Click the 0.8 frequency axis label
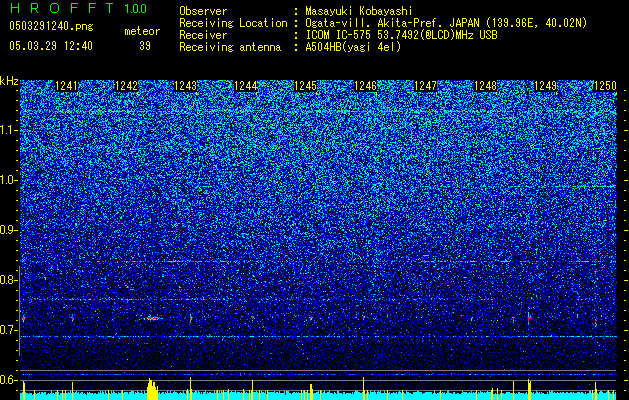The height and width of the screenshot is (400, 629). click(7, 280)
